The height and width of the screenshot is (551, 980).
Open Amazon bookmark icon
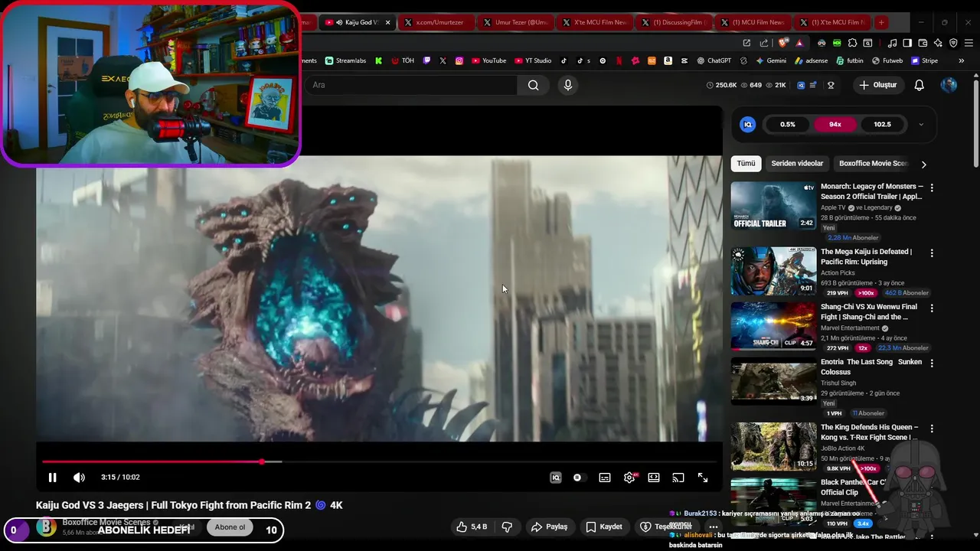pos(668,60)
